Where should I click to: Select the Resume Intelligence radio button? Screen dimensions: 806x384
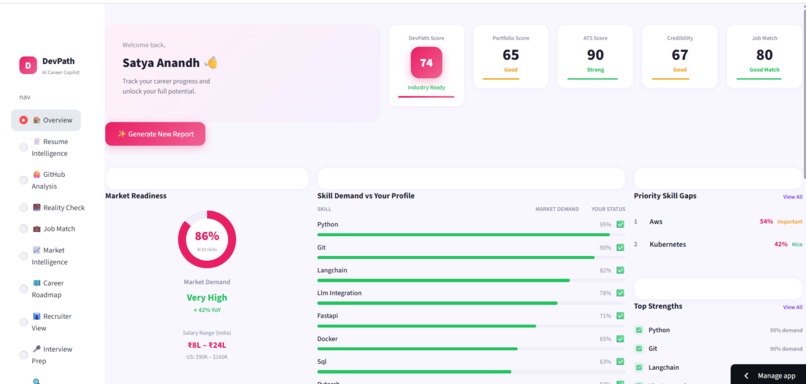pyautogui.click(x=23, y=148)
